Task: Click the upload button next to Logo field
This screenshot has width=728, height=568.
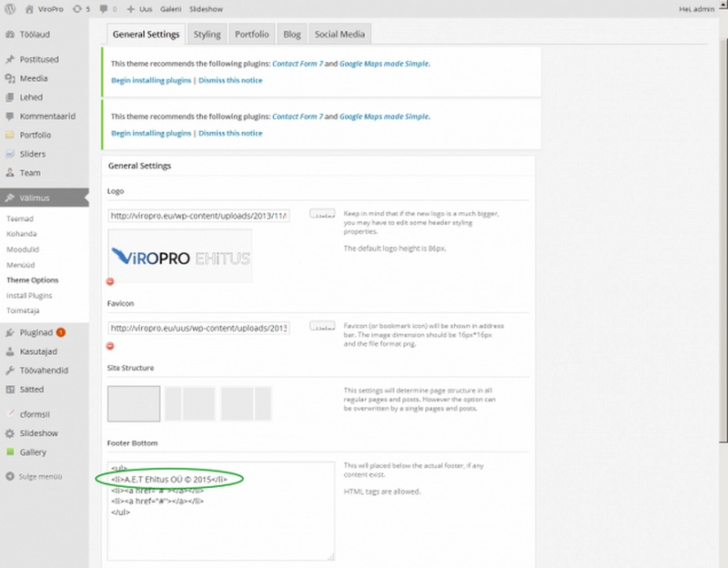Action: click(x=322, y=213)
